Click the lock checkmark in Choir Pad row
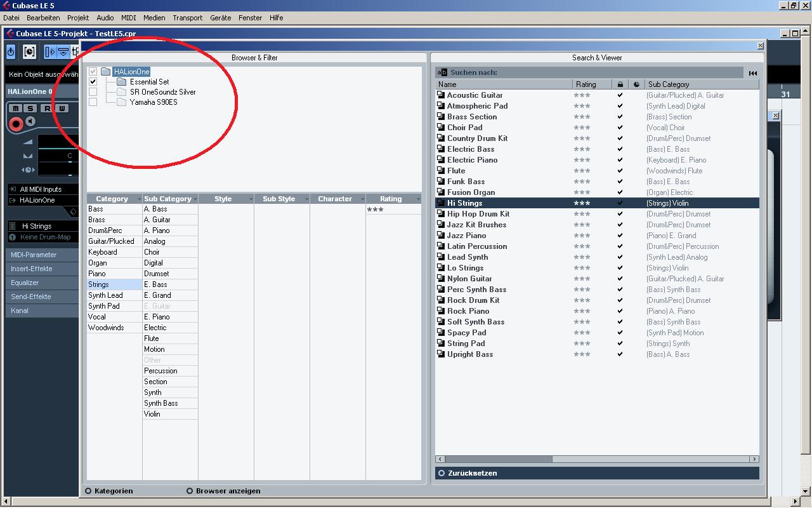The width and height of the screenshot is (812, 508). [620, 128]
